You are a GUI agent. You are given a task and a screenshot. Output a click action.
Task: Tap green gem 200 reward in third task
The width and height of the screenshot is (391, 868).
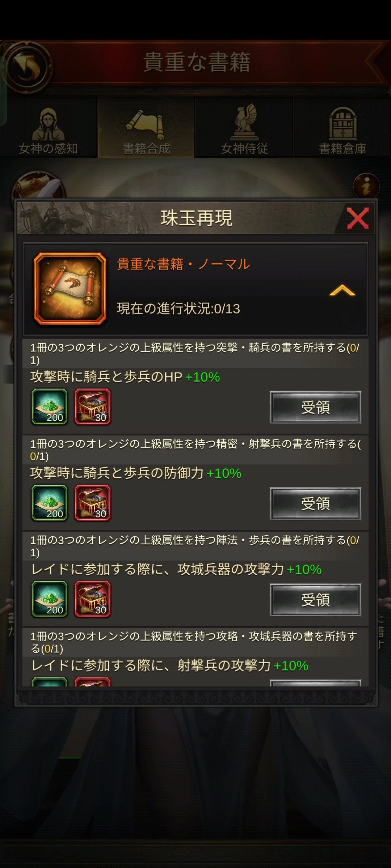(50, 599)
